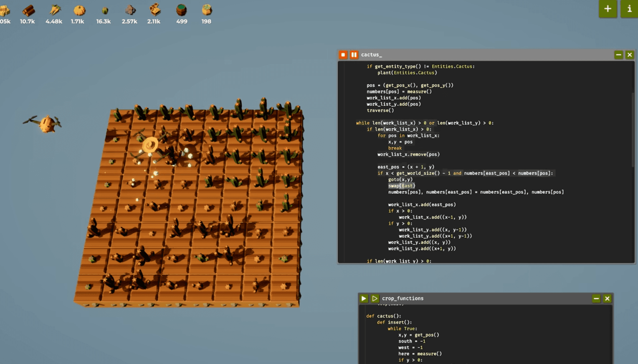Click the grass pot icon showing 499
Screen dimensions: 638x364
[x=181, y=10]
